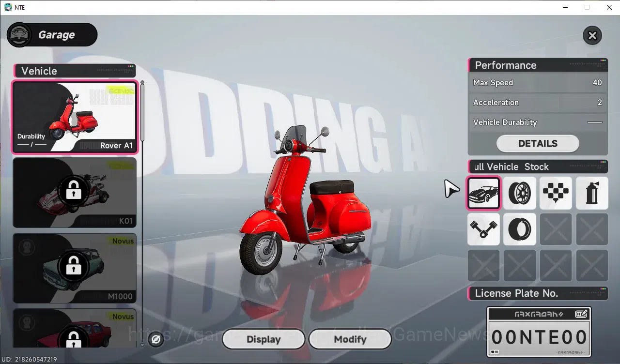Click the License Plate No. header
This screenshot has width=620, height=364.
[x=538, y=293]
